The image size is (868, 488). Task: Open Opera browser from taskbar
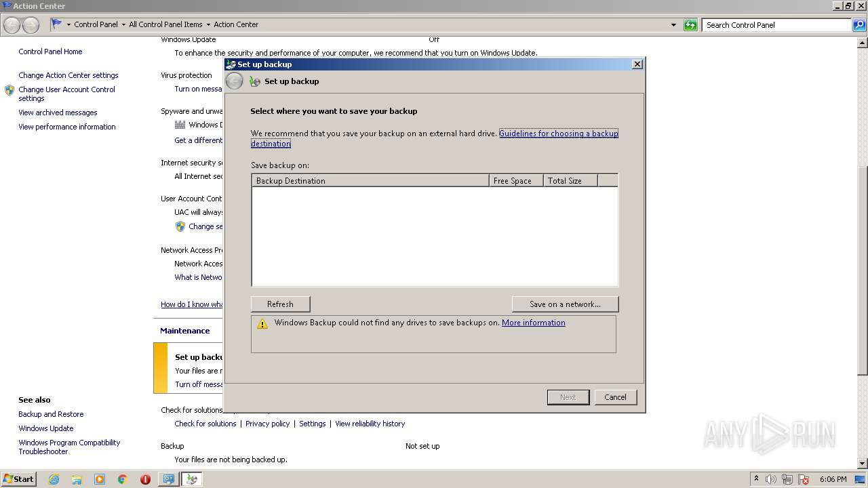pos(145,479)
